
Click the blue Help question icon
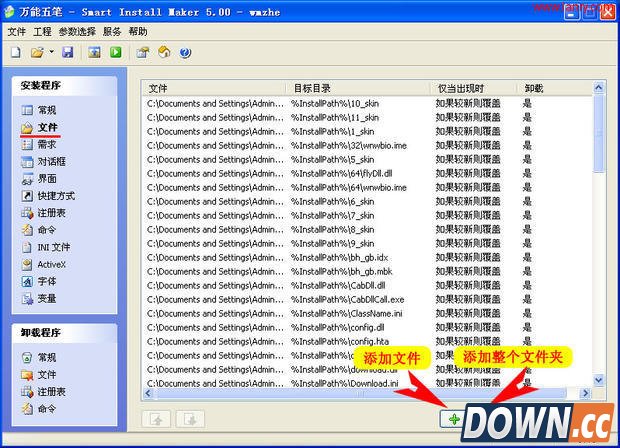(185, 52)
